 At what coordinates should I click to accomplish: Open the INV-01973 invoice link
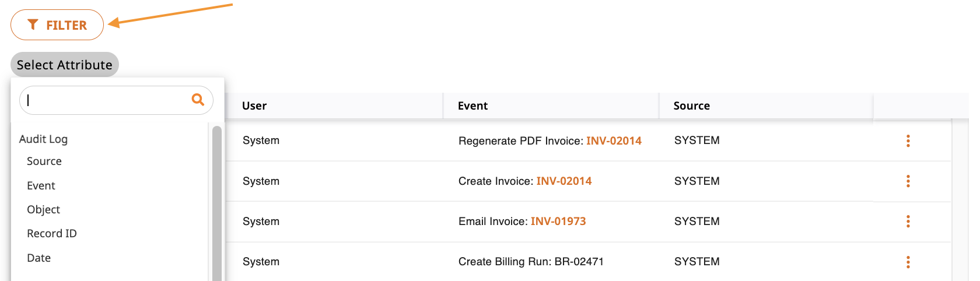click(558, 221)
